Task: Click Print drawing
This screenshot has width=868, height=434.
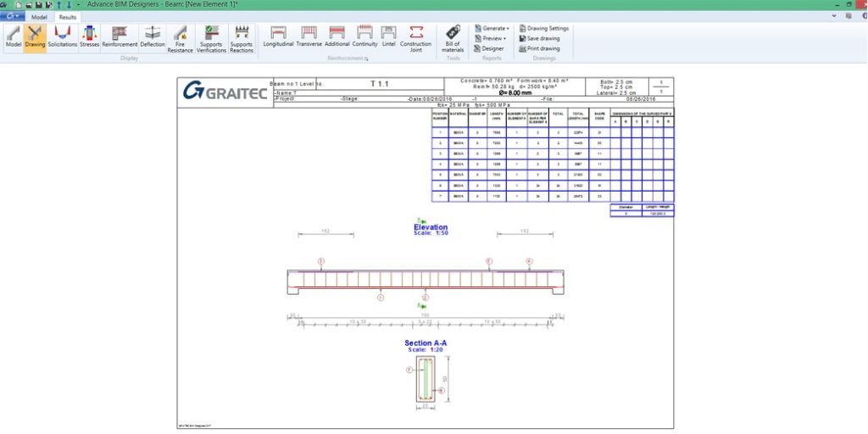Action: (539, 48)
